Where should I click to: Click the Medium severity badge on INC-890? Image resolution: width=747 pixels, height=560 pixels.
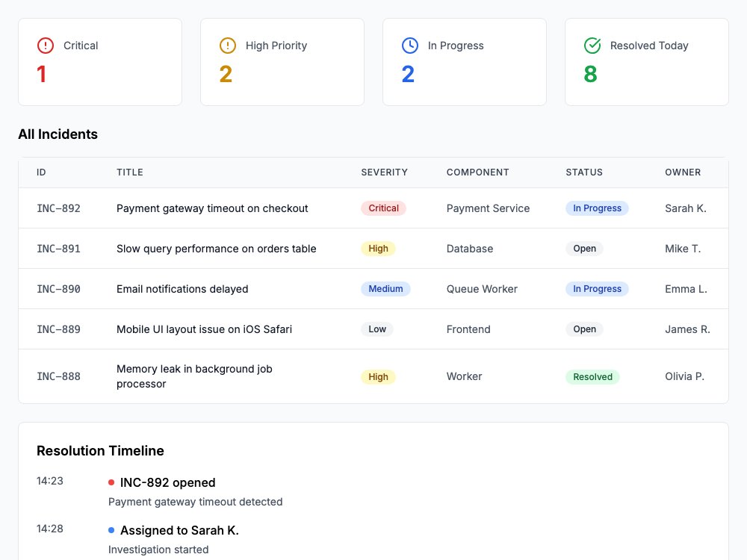click(385, 288)
